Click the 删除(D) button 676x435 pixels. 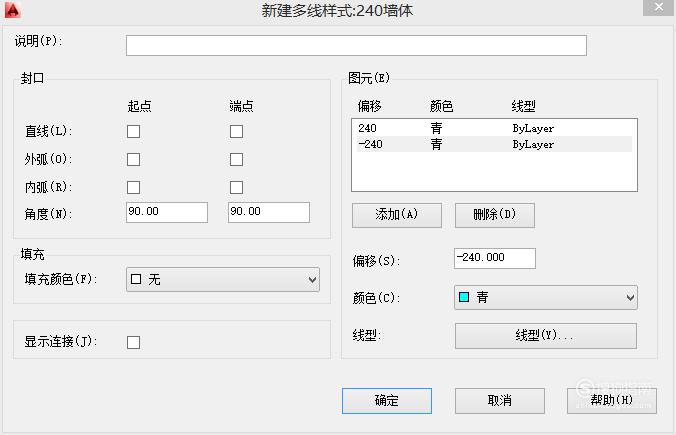coord(495,215)
